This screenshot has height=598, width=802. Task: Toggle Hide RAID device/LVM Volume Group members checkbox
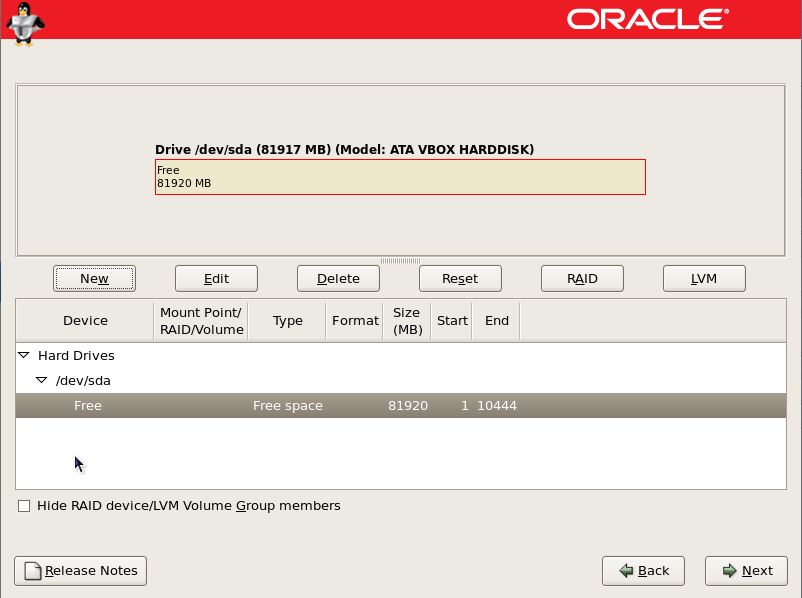point(24,506)
